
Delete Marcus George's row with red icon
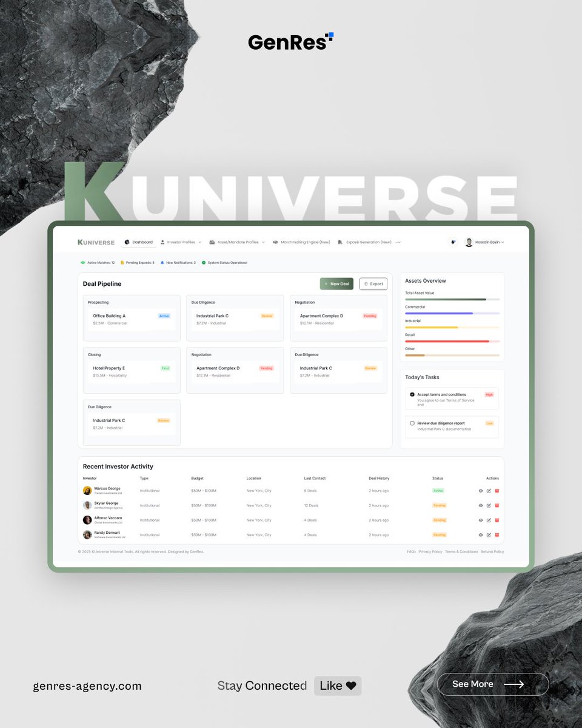tap(497, 491)
